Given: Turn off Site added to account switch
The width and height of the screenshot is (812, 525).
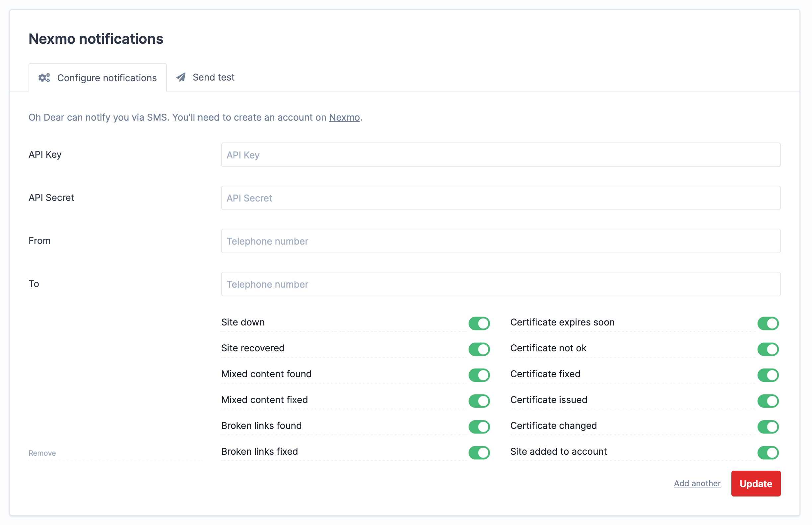Looking at the screenshot, I should (768, 453).
